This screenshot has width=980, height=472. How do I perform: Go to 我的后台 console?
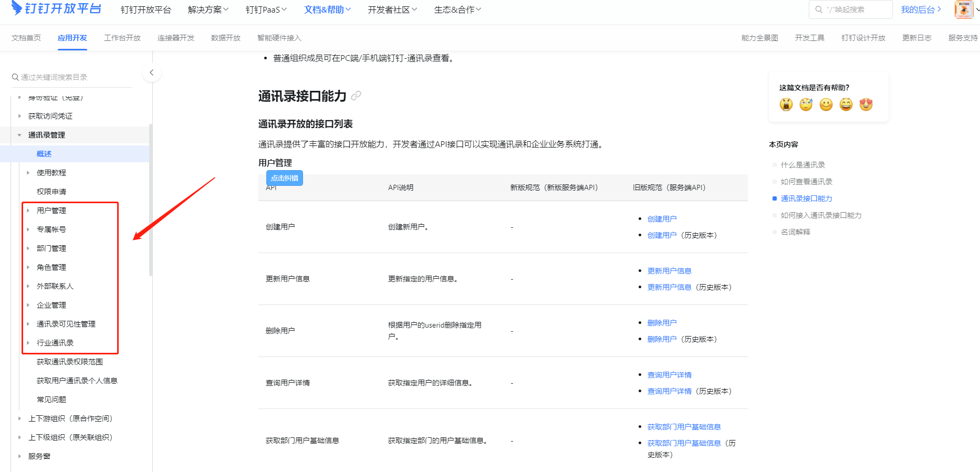[921, 9]
